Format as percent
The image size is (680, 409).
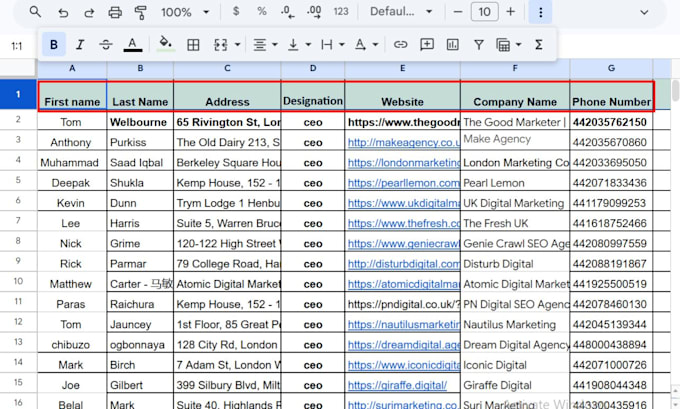[x=262, y=11]
